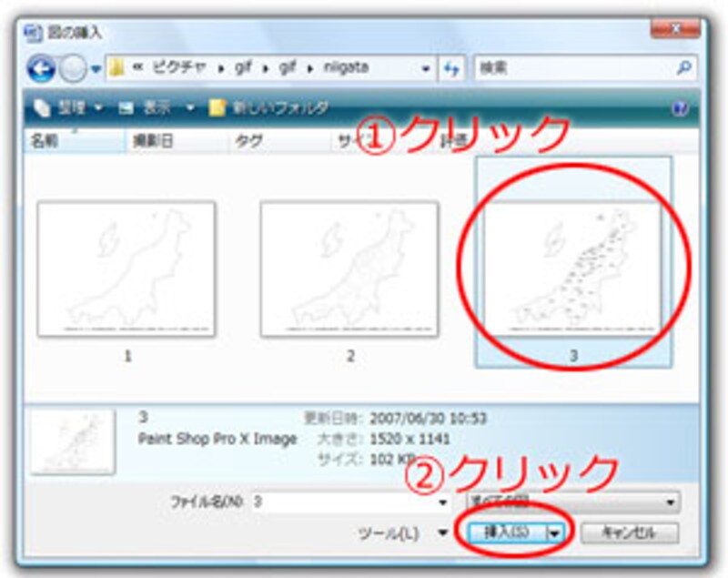Click the preview thumbnail in details pane
This screenshot has width=728, height=578.
(x=73, y=441)
